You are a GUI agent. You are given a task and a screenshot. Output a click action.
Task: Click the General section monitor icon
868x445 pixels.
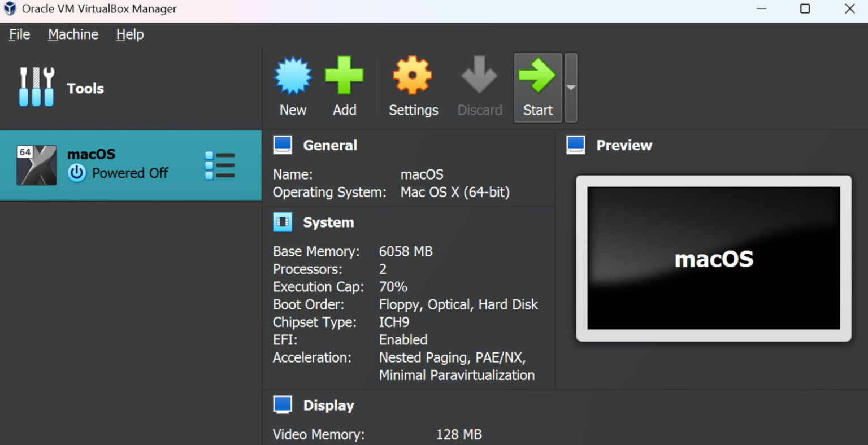tap(283, 145)
